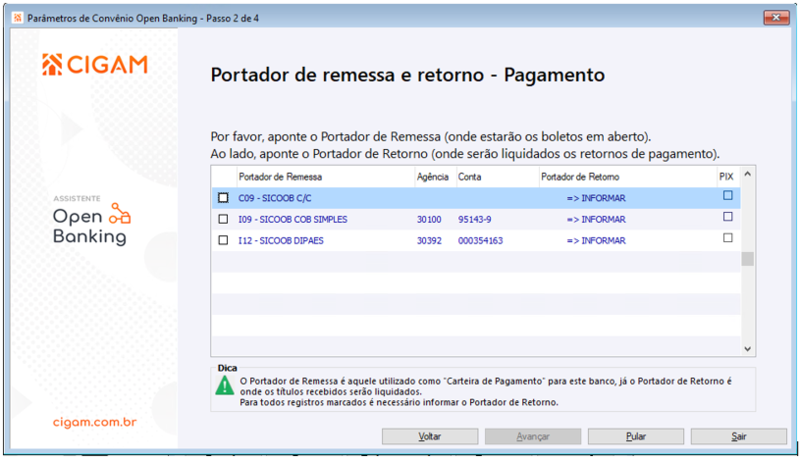Select the C09 - SICOOB C/C text
This screenshot has height=459, width=800.
[274, 198]
